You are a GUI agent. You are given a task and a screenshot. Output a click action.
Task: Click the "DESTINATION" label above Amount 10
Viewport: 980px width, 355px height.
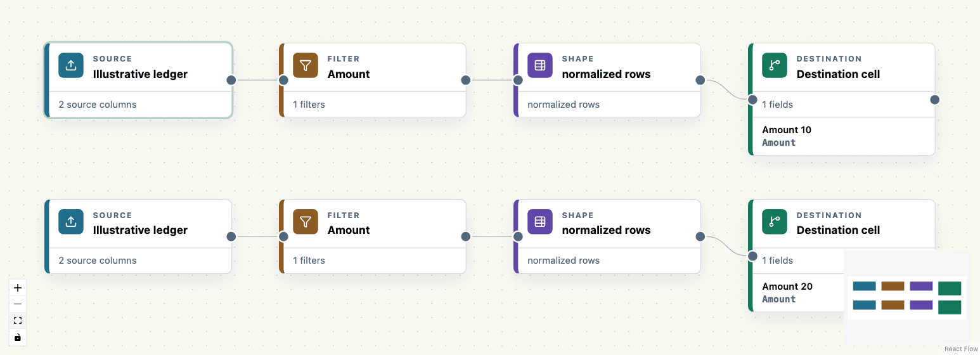click(829, 59)
